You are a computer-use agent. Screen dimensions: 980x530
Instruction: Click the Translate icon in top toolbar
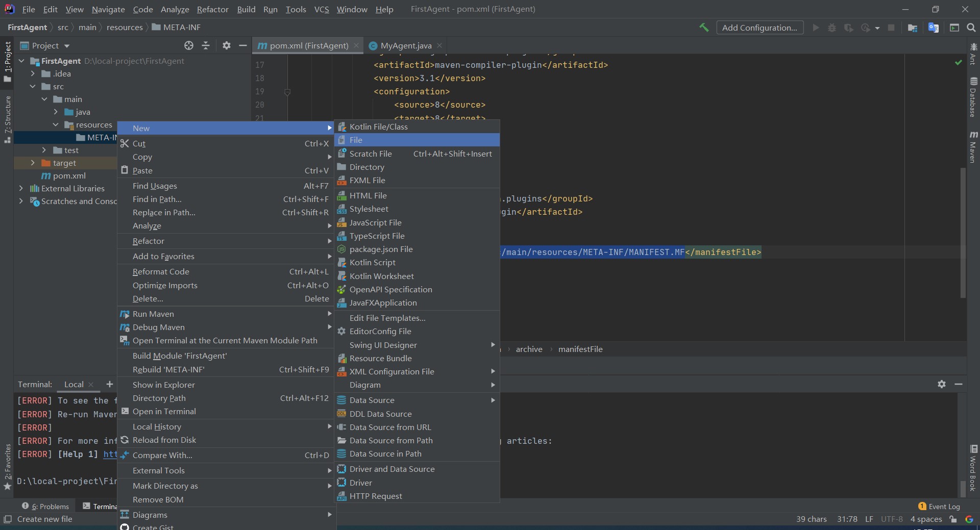click(x=934, y=28)
